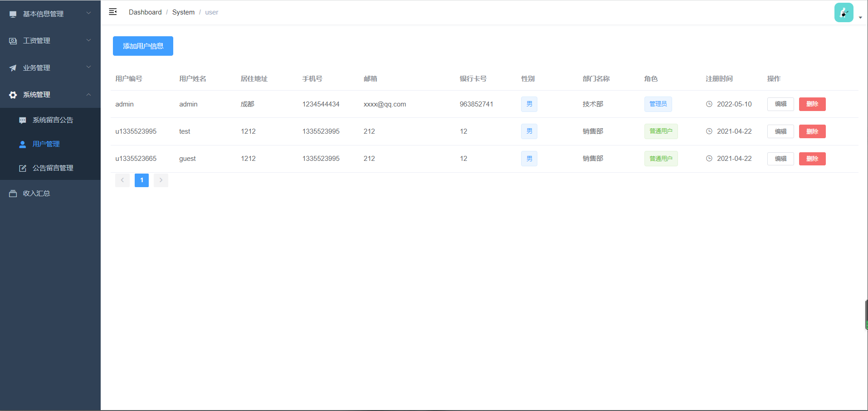The image size is (868, 411).
Task: Click the 银行卡号 column header
Action: point(473,79)
